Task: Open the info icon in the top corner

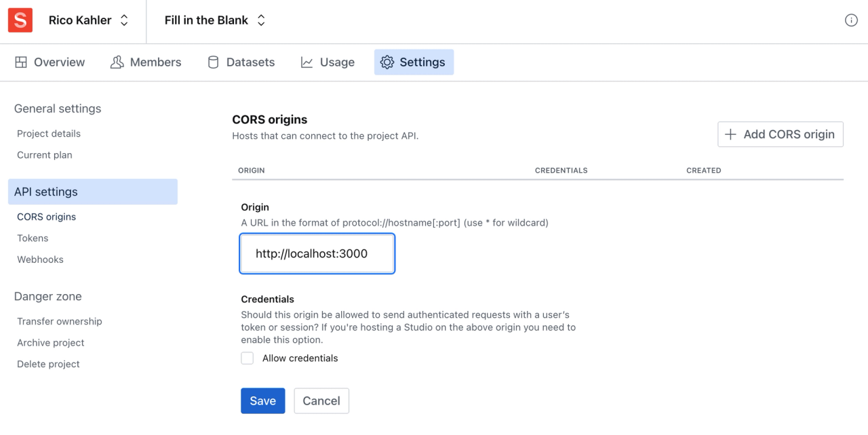Action: click(x=851, y=20)
